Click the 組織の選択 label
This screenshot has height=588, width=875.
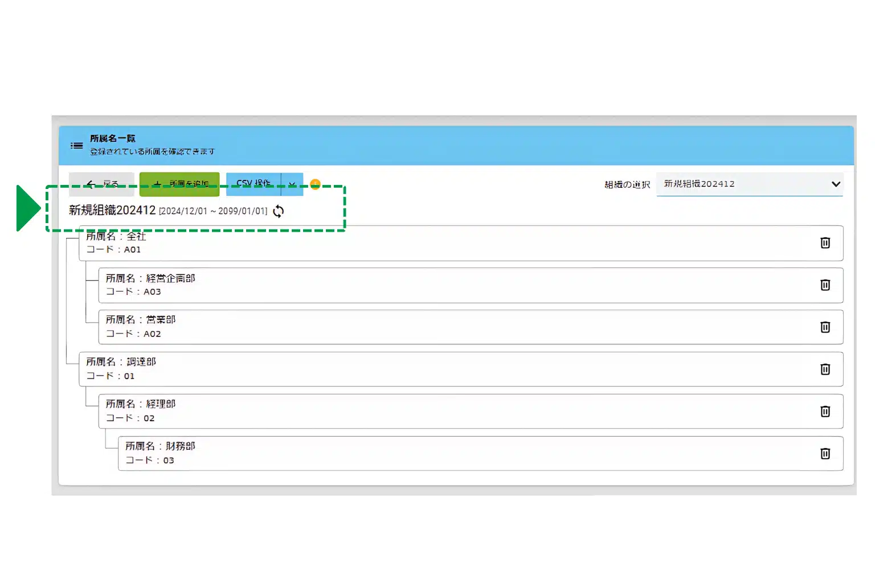627,184
